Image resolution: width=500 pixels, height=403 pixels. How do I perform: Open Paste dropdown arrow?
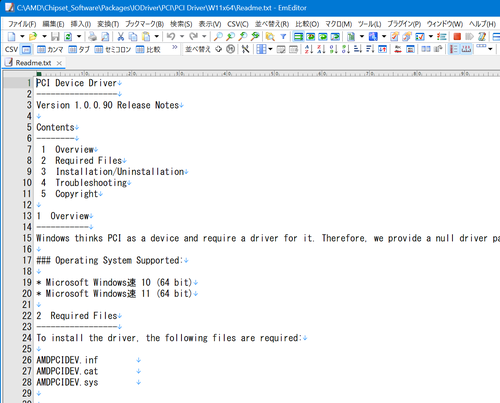156,36
